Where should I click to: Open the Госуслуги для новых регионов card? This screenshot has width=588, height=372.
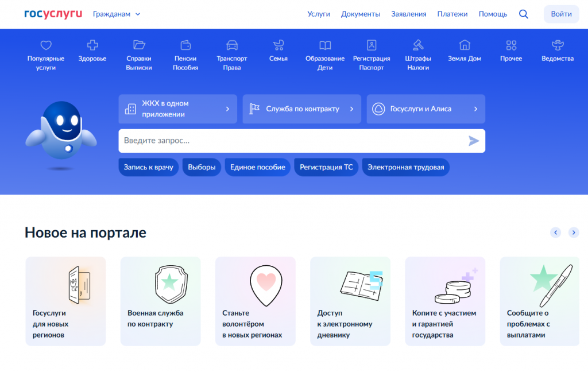65,301
